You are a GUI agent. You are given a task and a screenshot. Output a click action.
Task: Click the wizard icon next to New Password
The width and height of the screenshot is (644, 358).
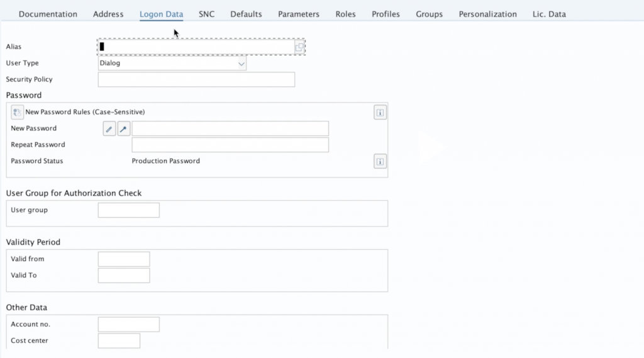coord(124,129)
